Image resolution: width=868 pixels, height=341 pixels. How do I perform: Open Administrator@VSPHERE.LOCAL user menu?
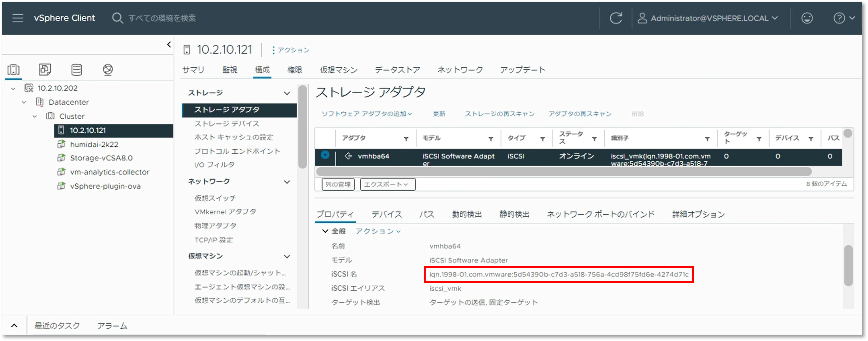(714, 18)
